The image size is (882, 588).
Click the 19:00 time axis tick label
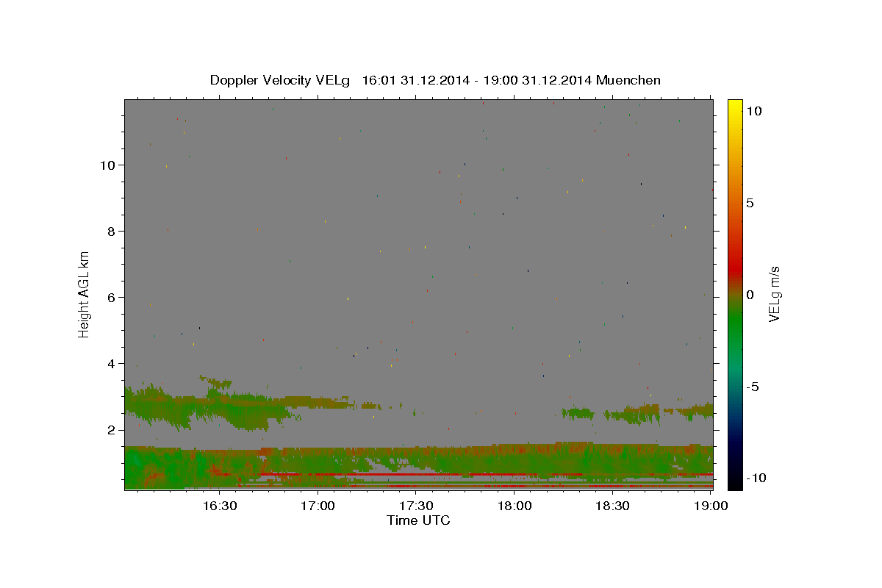click(711, 506)
